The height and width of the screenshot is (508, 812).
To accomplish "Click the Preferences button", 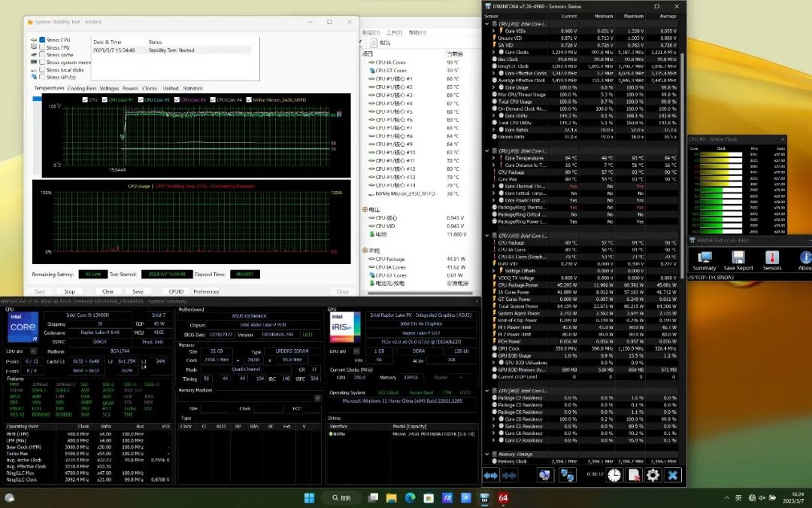I will pyautogui.click(x=206, y=291).
